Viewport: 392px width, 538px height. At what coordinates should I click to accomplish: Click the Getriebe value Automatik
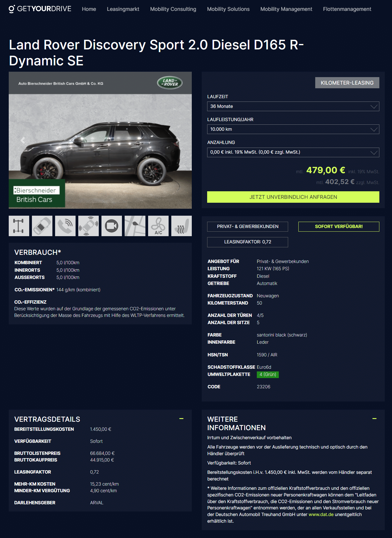(267, 283)
